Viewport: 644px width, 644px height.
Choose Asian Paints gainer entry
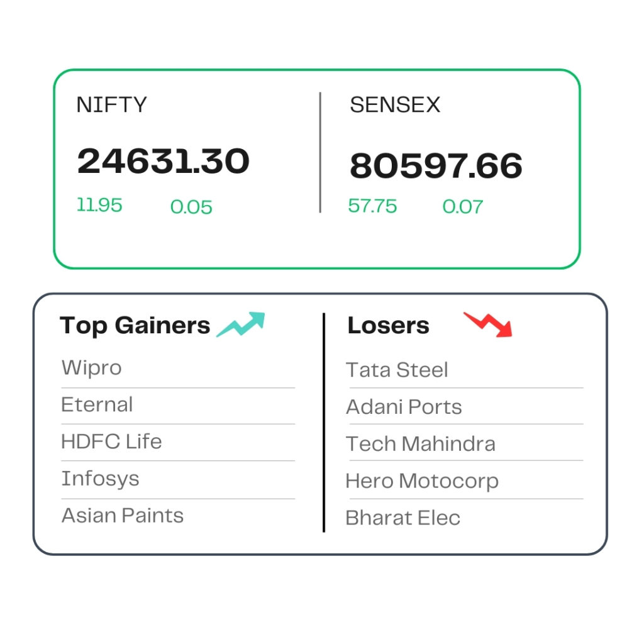point(123,516)
